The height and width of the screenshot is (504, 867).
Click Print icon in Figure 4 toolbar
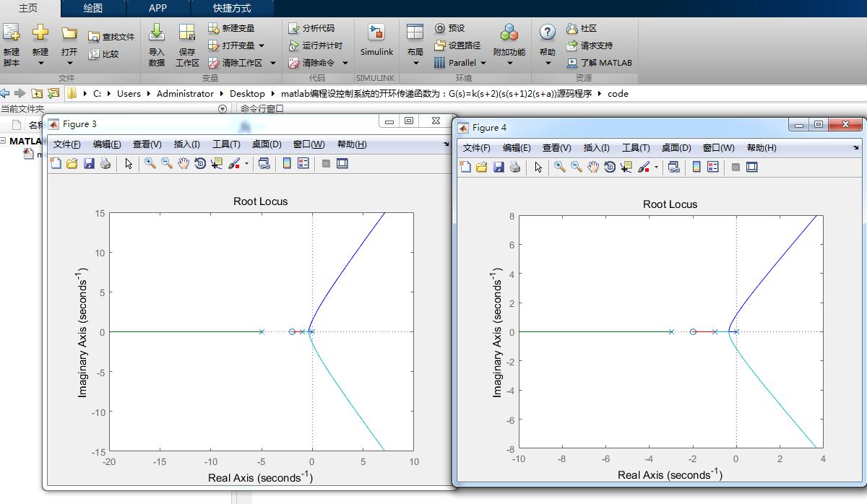(x=515, y=167)
